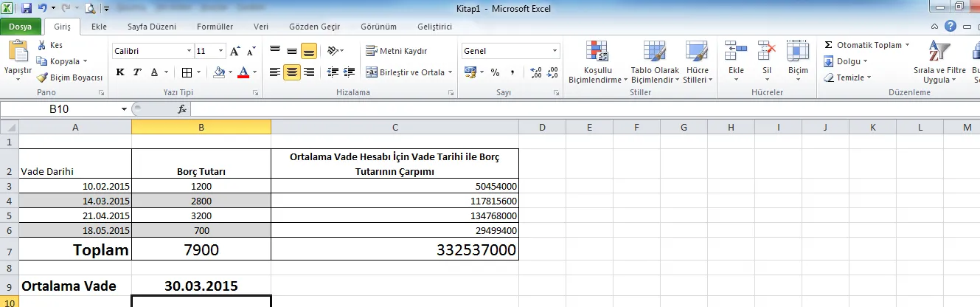Screen dimensions: 980x307
Task: Toggle Metni Kaydır text wrapping
Action: click(397, 51)
